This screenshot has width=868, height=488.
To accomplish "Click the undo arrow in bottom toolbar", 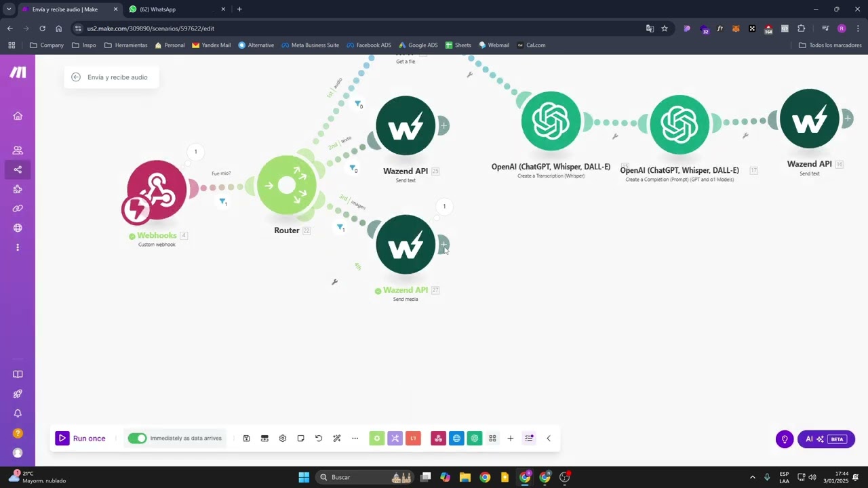I will coord(319,439).
